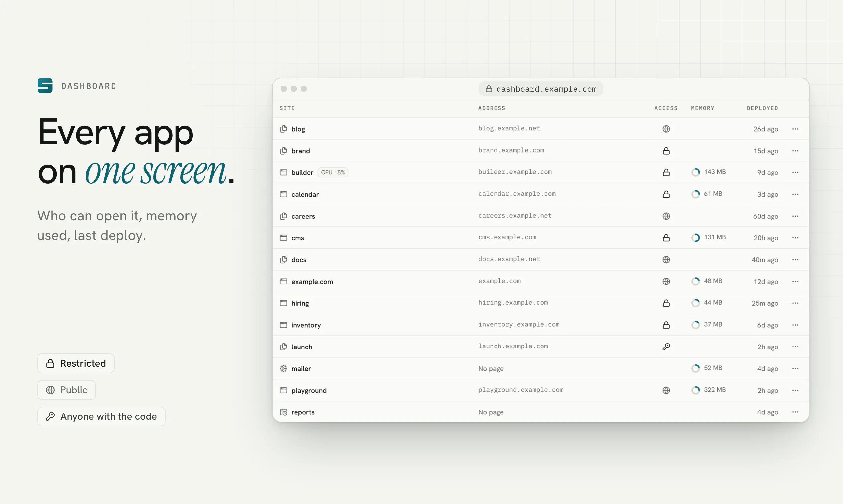Click the "example.com" site name
843x504 pixels.
pyautogui.click(x=312, y=282)
